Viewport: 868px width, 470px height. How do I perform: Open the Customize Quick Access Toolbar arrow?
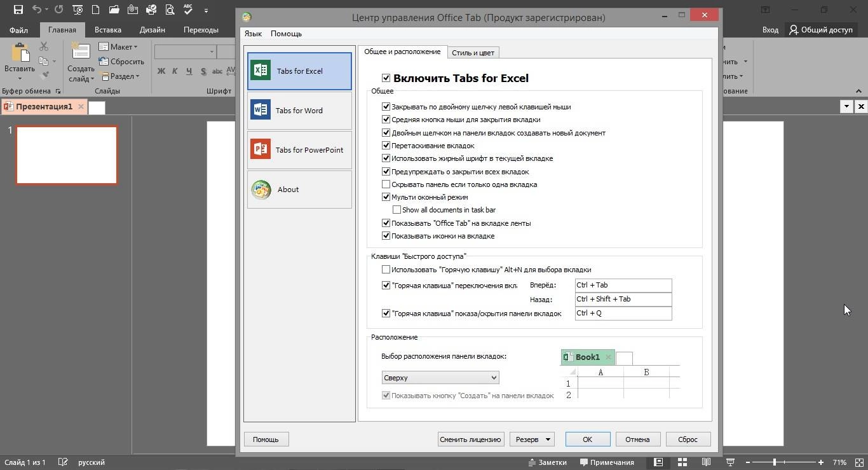pyautogui.click(x=206, y=10)
